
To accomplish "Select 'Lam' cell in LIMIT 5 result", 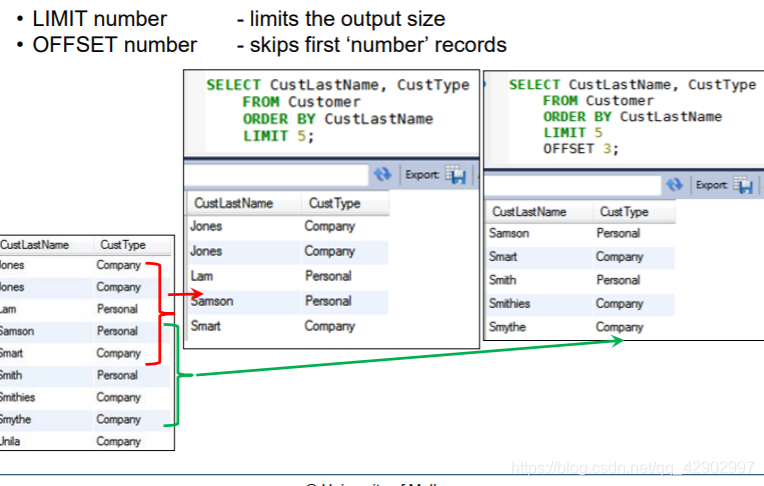I will pyautogui.click(x=202, y=276).
